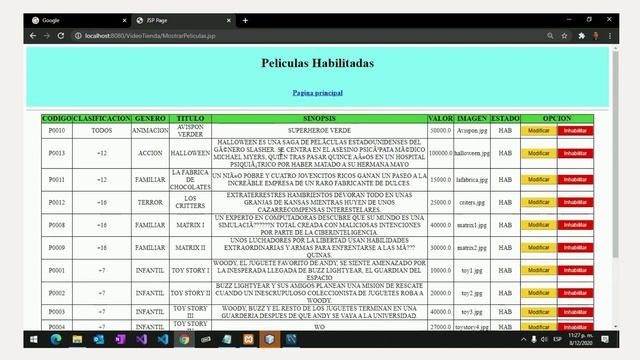This screenshot has height=360, width=640.
Task: Click the Chrome taskbar icon
Action: 184,340
